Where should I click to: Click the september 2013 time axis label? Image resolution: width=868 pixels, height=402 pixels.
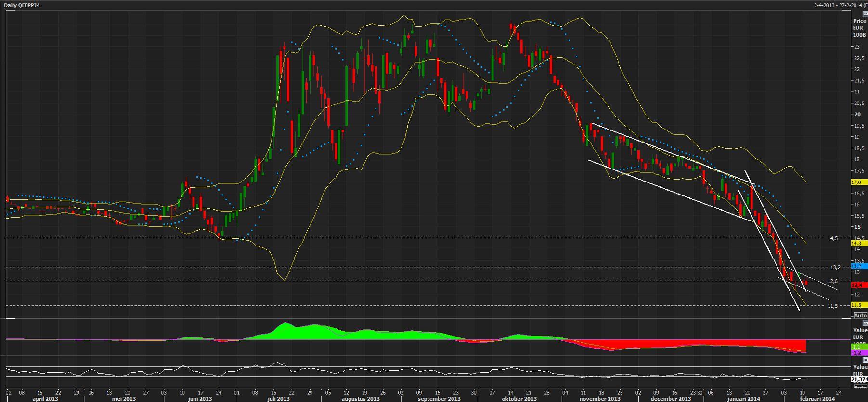[439, 399]
